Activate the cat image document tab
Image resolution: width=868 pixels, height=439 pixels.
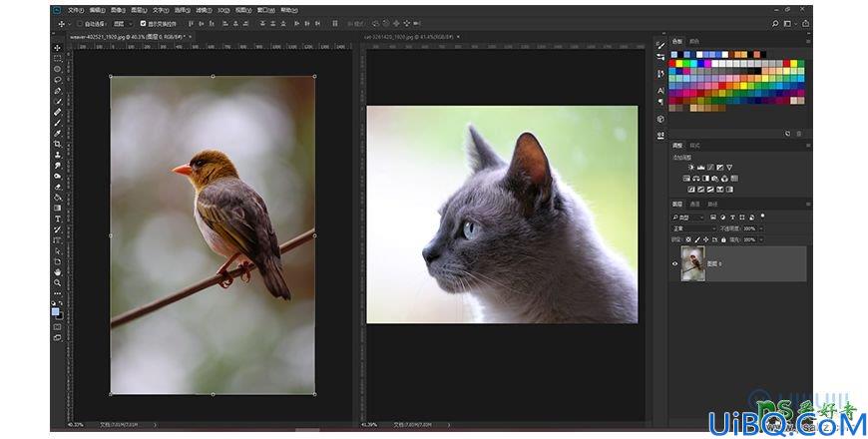pyautogui.click(x=408, y=37)
